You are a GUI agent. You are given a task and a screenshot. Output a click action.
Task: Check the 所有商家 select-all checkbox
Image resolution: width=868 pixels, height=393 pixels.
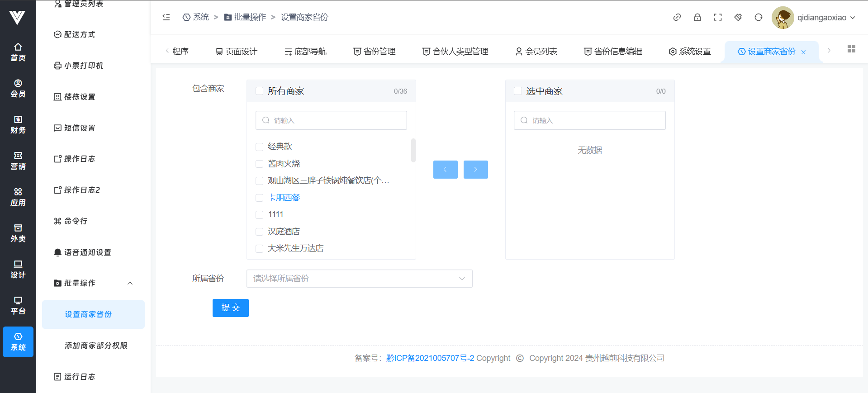260,91
